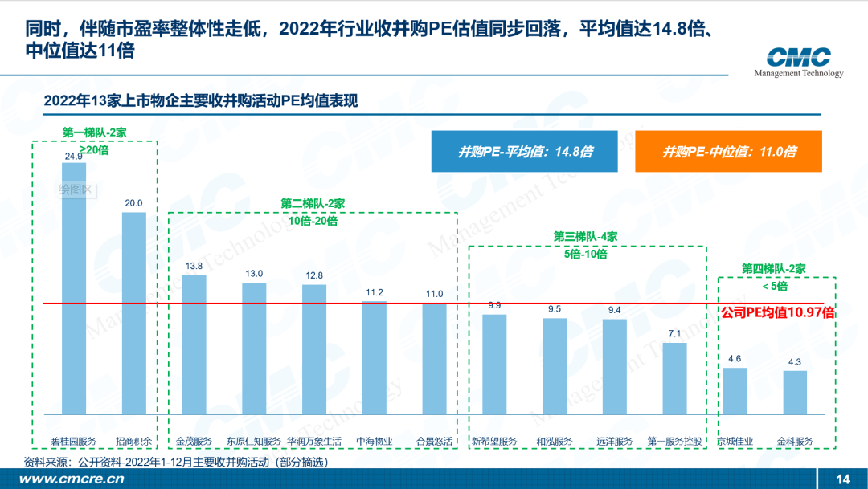Image resolution: width=868 pixels, height=489 pixels.
Task: Click the ≥20倍 range label
Action: pos(94,150)
